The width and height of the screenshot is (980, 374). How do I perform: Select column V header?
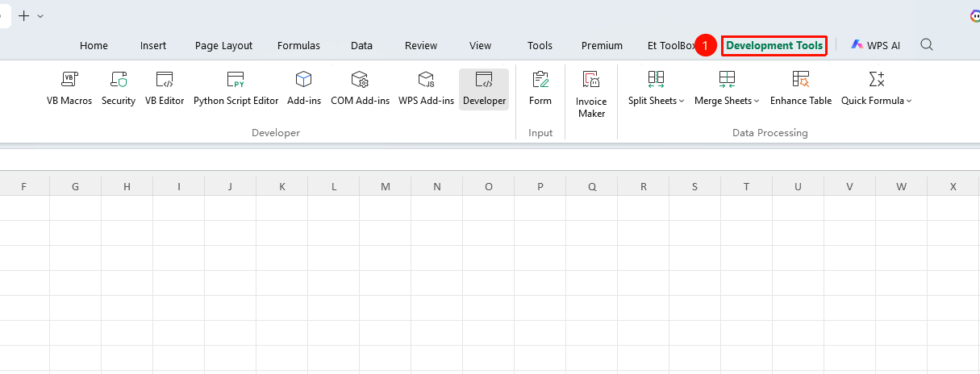[x=849, y=186]
